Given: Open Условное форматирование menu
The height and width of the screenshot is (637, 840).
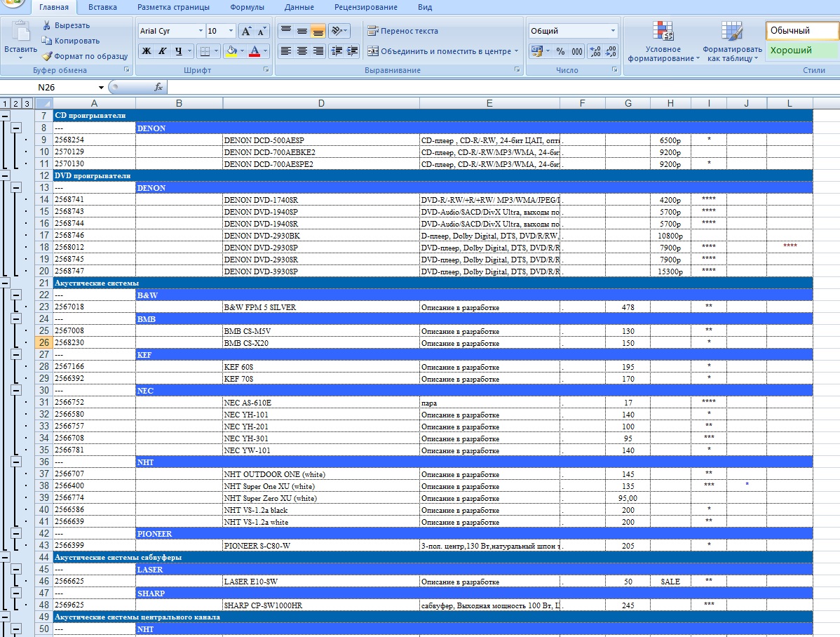Looking at the screenshot, I should point(663,42).
